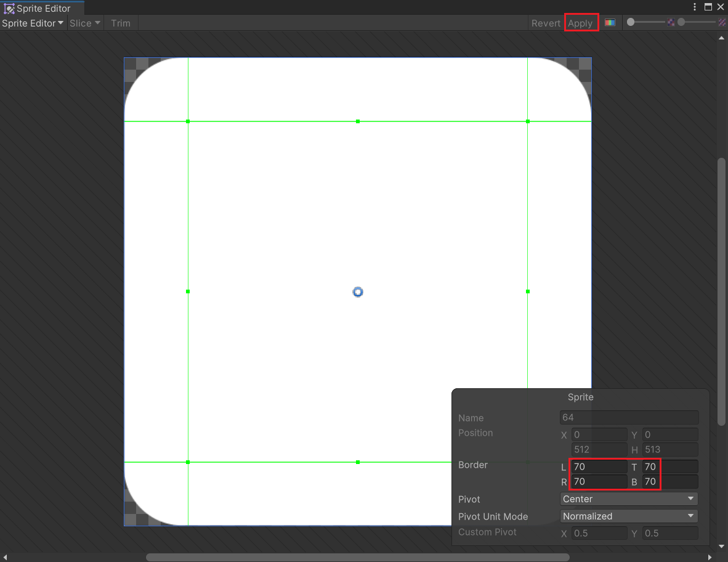Click the height H field showing 513
This screenshot has height=562, width=728.
670,450
